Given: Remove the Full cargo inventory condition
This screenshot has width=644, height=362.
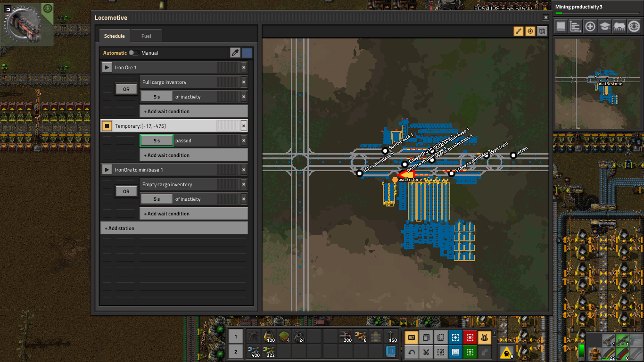Looking at the screenshot, I should click(x=244, y=82).
